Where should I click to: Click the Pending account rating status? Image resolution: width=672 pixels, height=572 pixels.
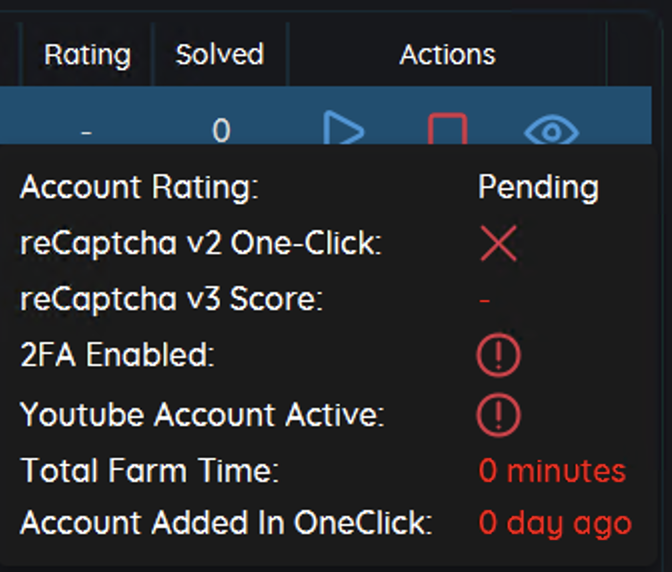(x=538, y=187)
